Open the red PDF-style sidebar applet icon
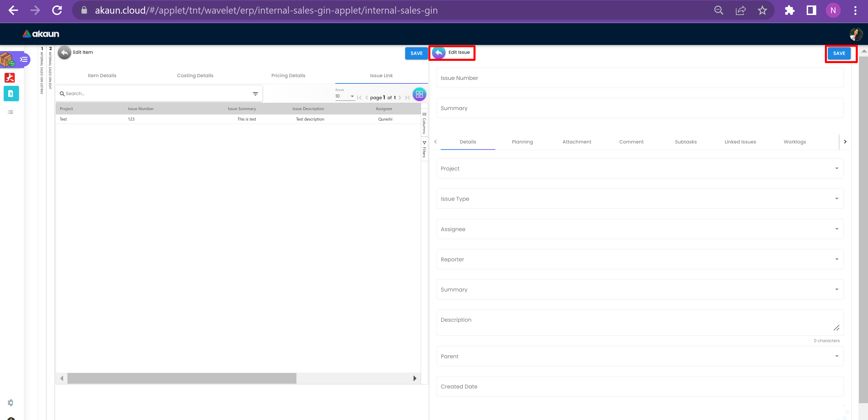The image size is (868, 420). coord(10,78)
